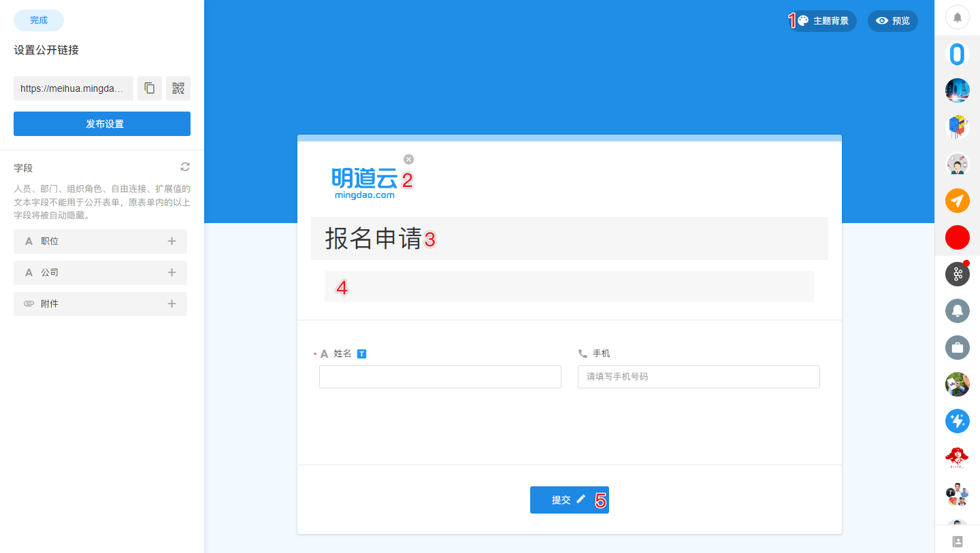Image resolution: width=980 pixels, height=553 pixels.
Task: Open contacts icon at sidebar bottom
Action: [x=957, y=541]
